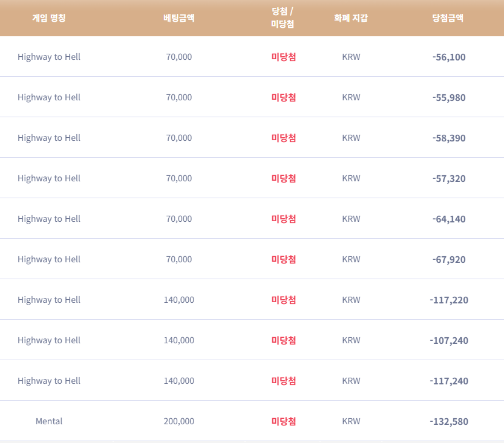Open Highway to Hell in -56,100 row
This screenshot has width=504, height=443.
(x=49, y=57)
